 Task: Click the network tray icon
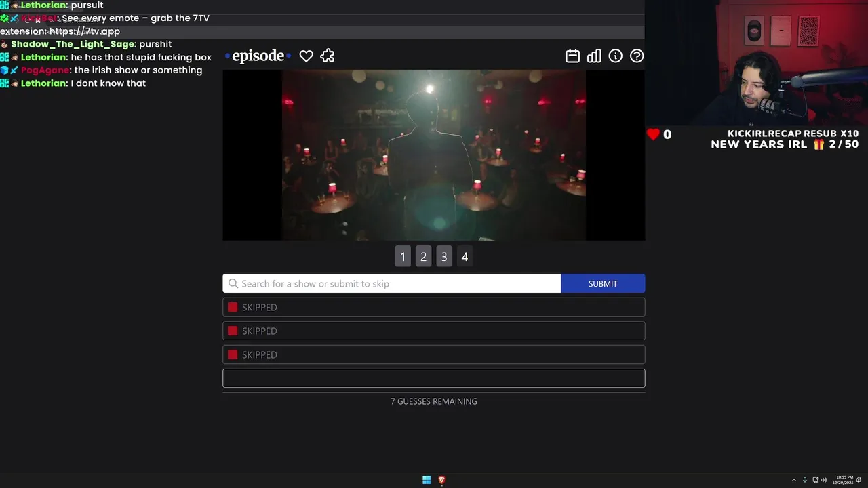click(x=816, y=480)
